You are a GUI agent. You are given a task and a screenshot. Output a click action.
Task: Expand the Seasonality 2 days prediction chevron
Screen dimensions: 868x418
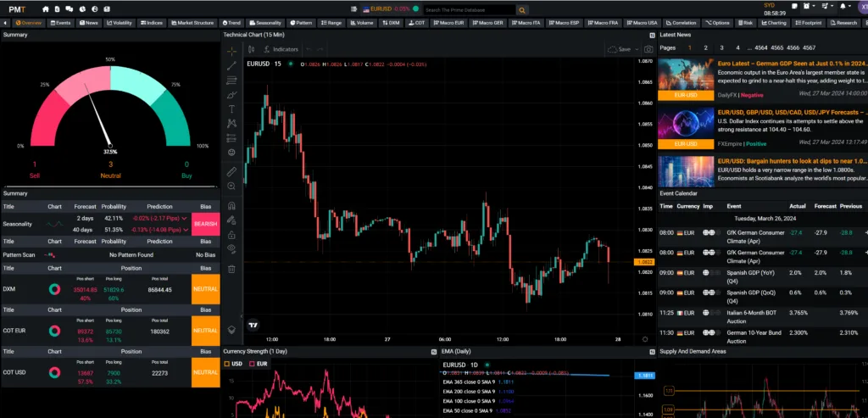point(184,219)
